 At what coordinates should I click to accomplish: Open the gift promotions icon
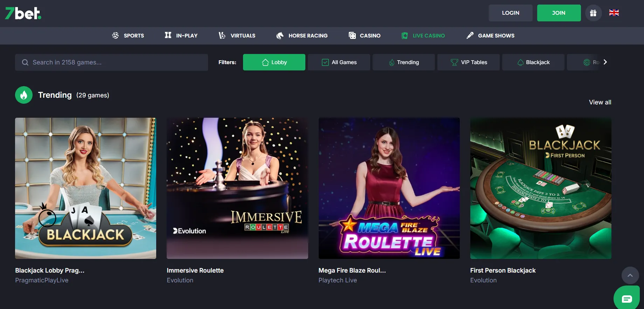click(593, 13)
